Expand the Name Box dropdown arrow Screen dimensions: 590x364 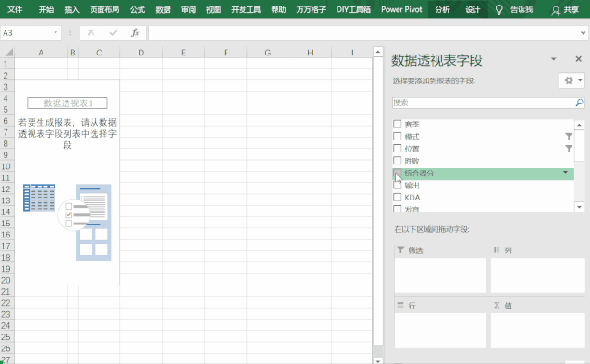click(55, 32)
